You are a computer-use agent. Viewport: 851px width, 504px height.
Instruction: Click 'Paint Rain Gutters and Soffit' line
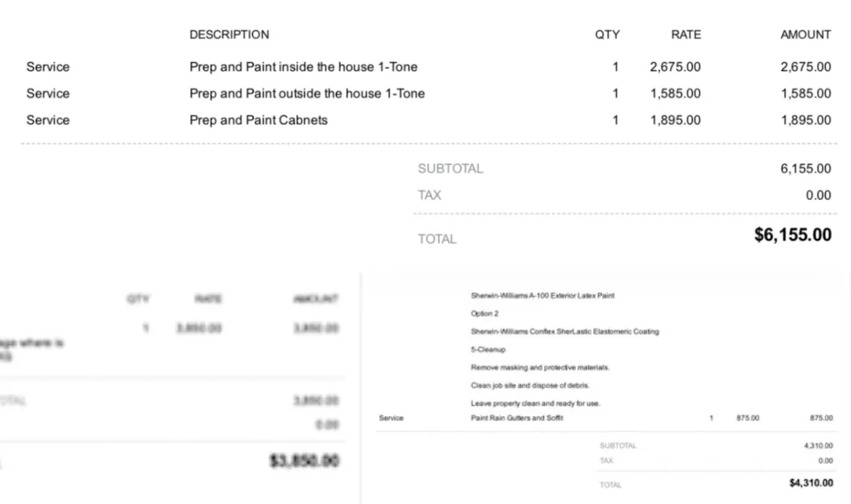[517, 418]
